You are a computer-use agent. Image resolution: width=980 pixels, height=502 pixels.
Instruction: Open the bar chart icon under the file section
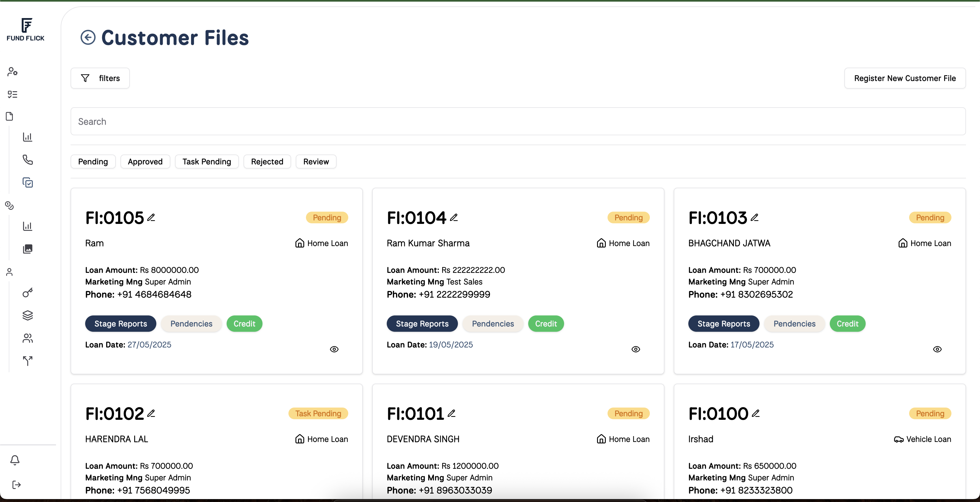[27, 137]
